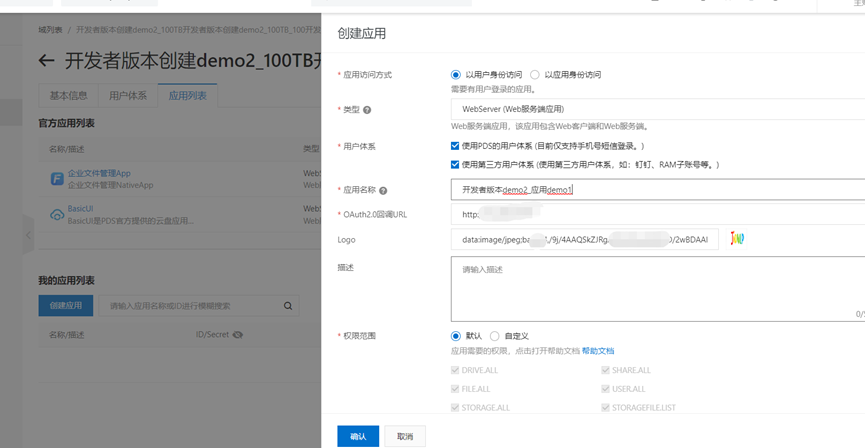The width and height of the screenshot is (865, 448).
Task: Click the 官方应用列表 heading
Action: tap(66, 123)
